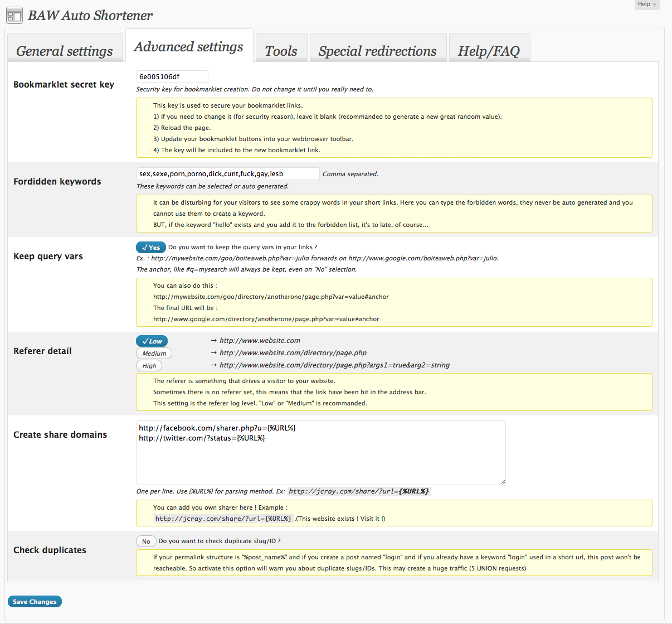Click 'The final URL will be :' text
Viewport: 672px width, 624px height.
tap(185, 308)
